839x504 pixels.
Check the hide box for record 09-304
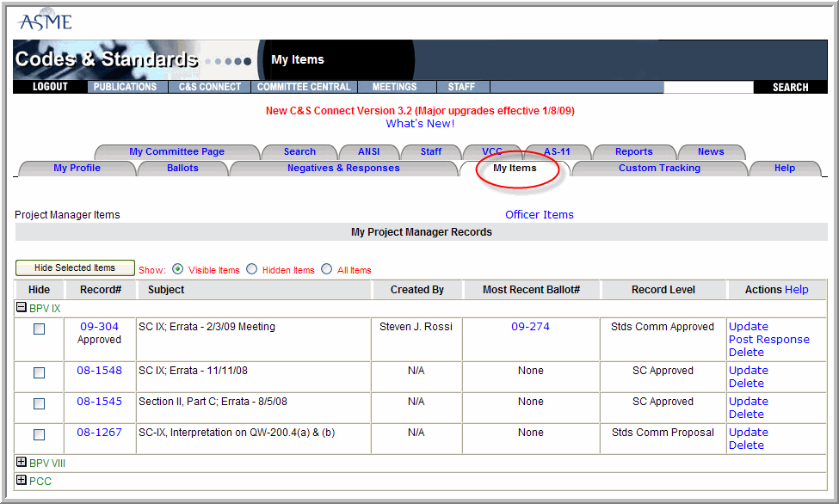(39, 329)
